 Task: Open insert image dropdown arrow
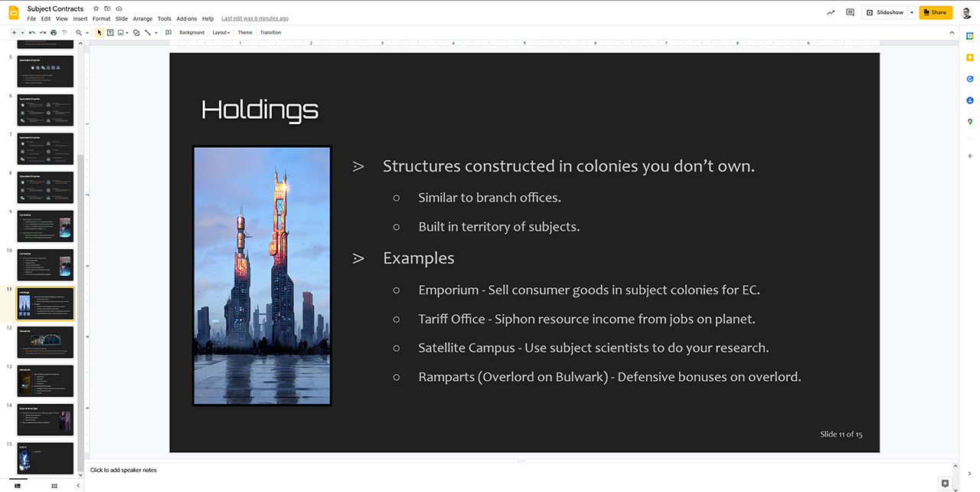[x=128, y=32]
